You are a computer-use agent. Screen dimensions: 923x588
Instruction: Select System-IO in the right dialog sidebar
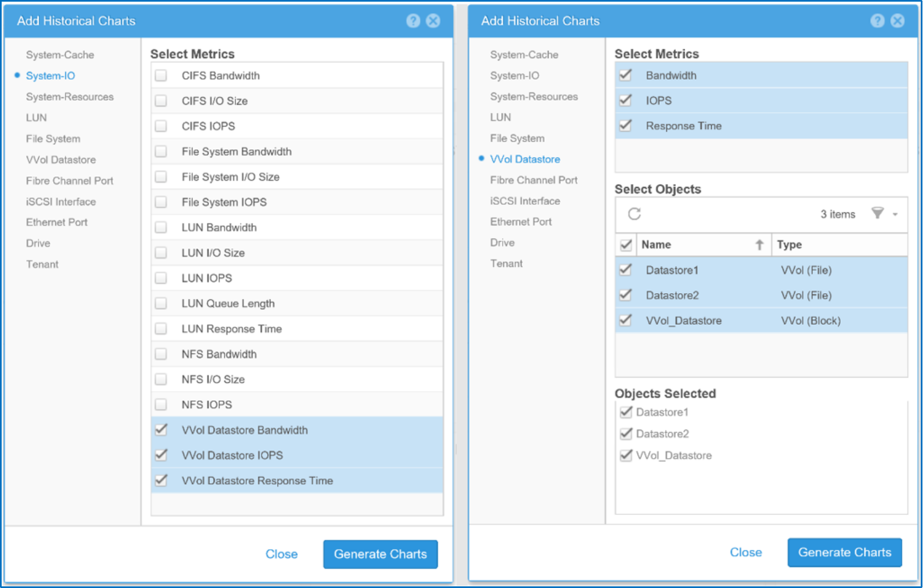pos(514,76)
